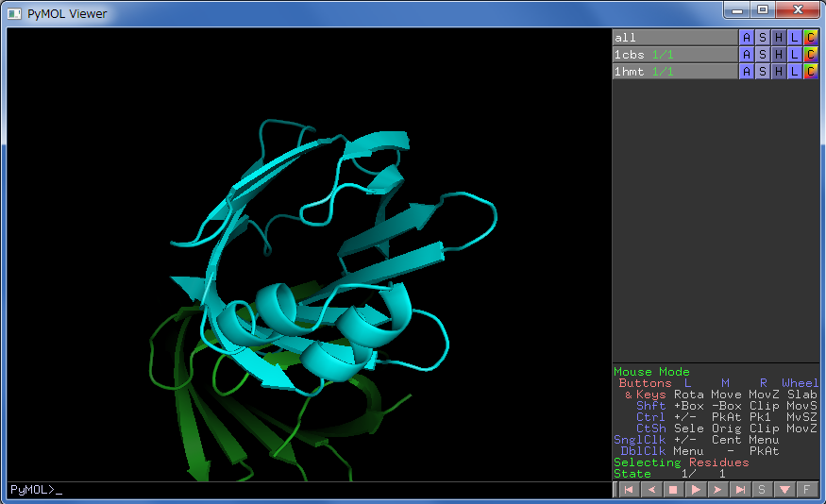Image resolution: width=826 pixels, height=504 pixels.
Task: Open the Show menu for 1hmt
Action: pyautogui.click(x=762, y=72)
